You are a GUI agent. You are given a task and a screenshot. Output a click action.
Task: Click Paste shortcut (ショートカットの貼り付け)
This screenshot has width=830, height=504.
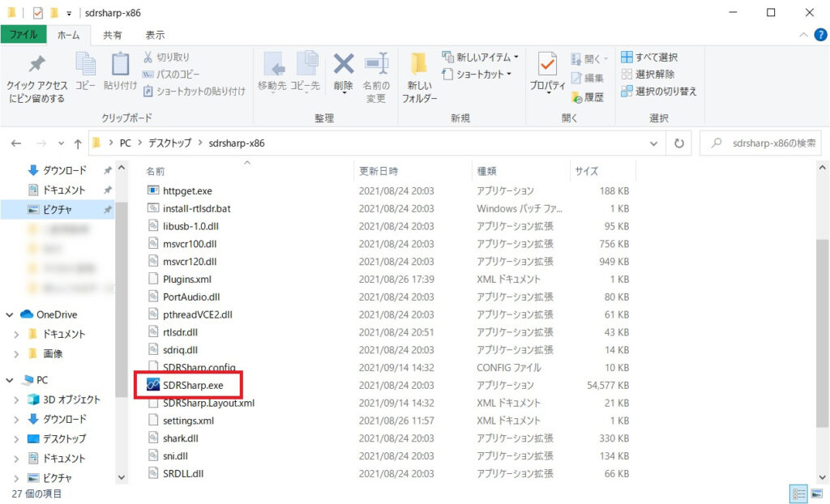coord(195,91)
